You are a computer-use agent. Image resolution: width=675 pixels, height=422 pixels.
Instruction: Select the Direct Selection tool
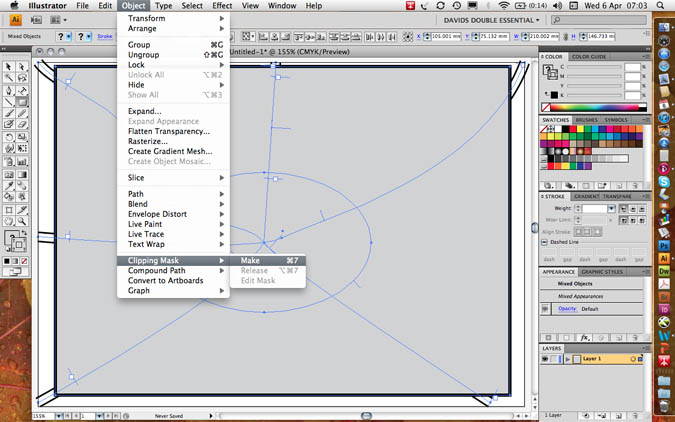(x=22, y=67)
